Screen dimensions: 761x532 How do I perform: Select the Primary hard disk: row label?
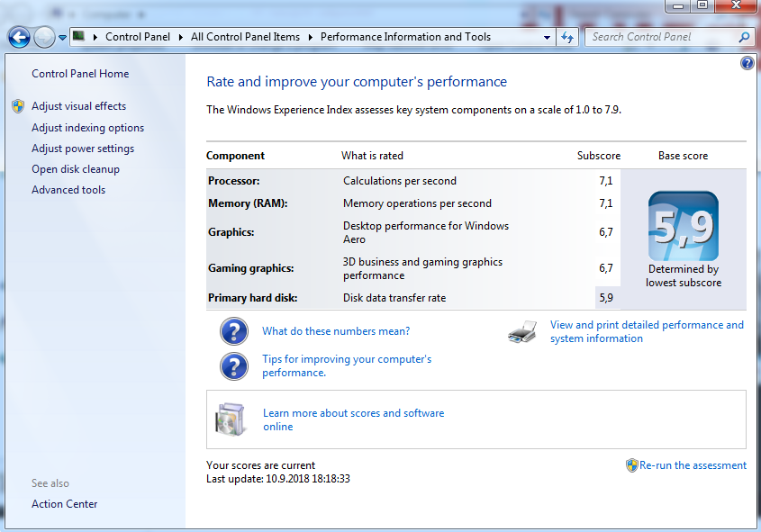point(252,298)
